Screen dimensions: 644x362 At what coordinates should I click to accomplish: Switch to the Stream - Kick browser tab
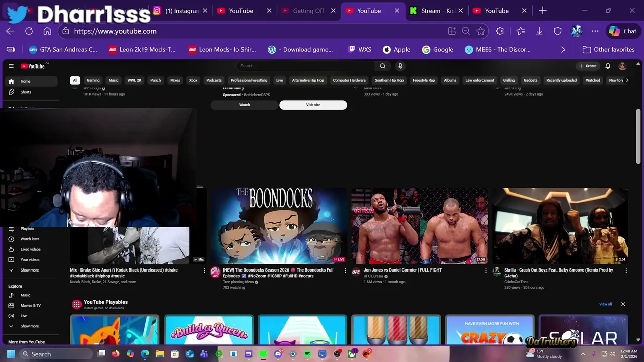point(438,11)
